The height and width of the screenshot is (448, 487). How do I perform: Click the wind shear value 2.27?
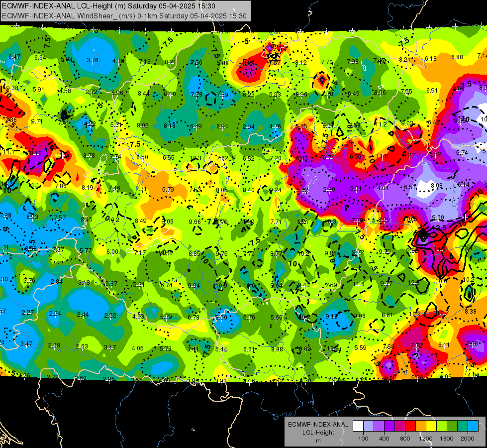(28, 313)
